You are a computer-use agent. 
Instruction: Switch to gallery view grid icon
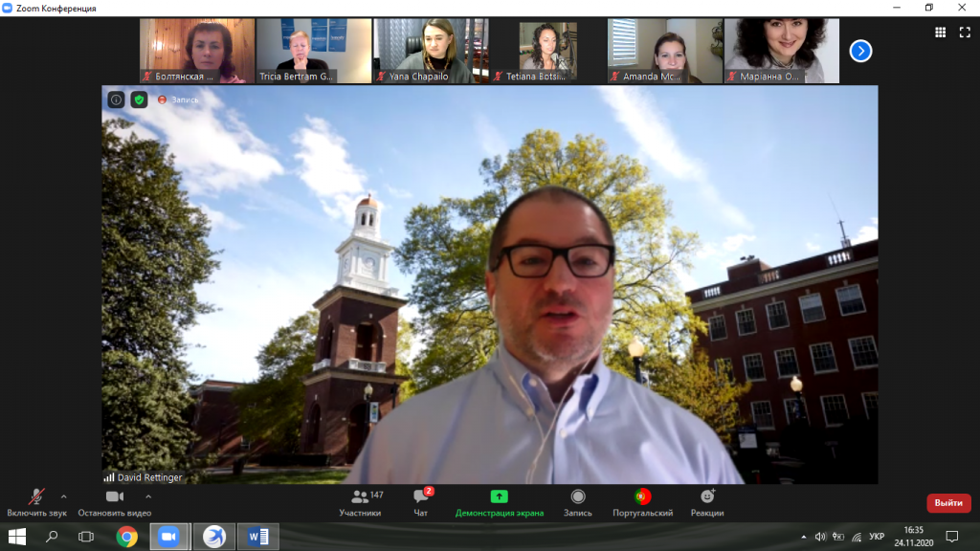coord(940,33)
